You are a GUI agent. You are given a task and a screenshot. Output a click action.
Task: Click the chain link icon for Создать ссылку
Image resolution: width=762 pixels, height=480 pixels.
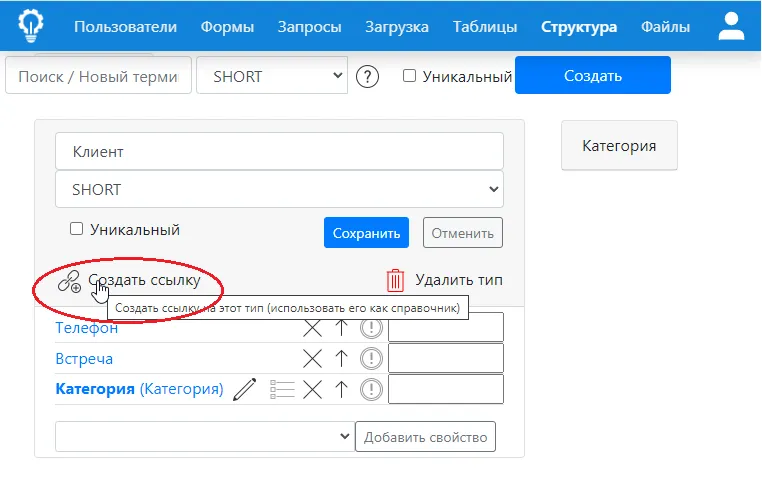(x=69, y=281)
